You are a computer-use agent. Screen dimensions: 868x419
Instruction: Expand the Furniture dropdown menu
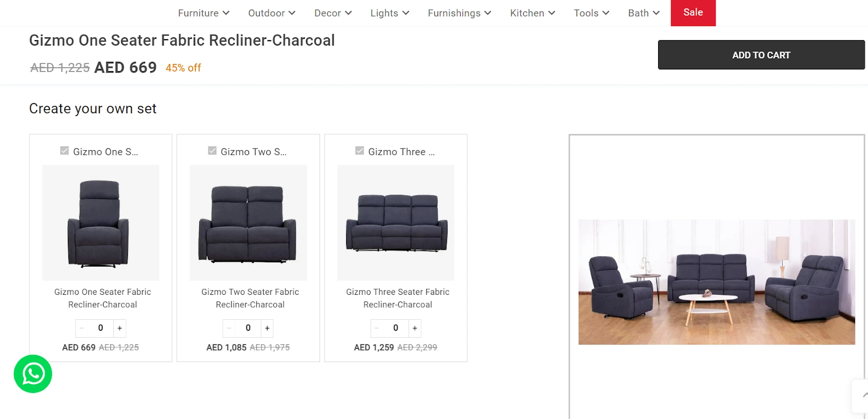[x=204, y=13]
